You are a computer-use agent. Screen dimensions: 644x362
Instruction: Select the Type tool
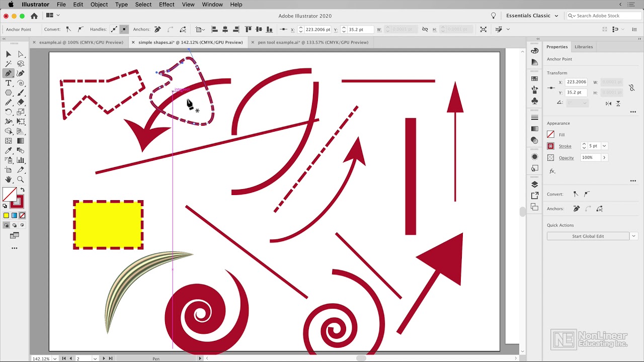(9, 83)
